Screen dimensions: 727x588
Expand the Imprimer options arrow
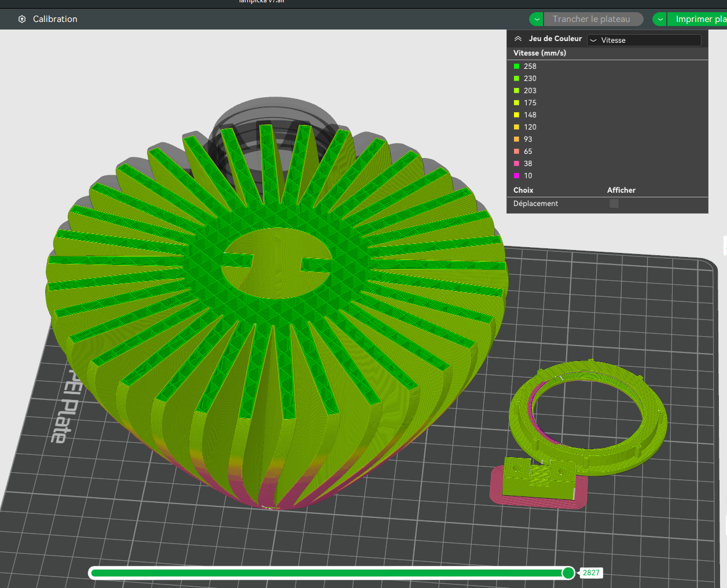tap(660, 19)
